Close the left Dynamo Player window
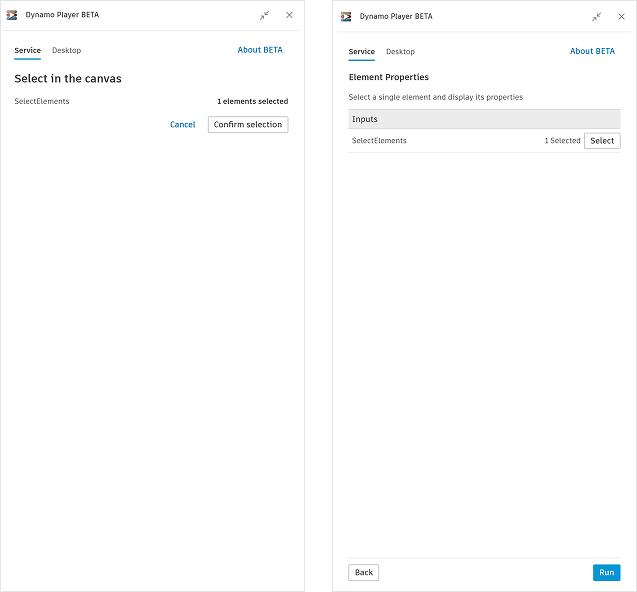 tap(289, 15)
